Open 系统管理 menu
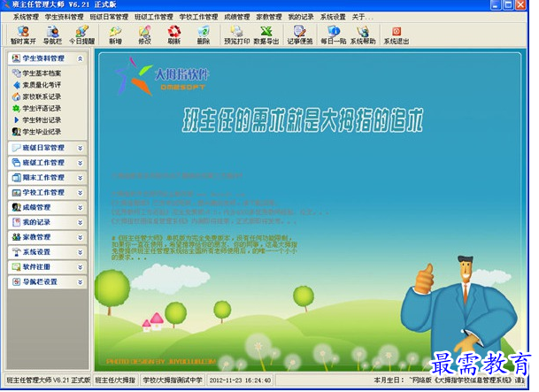 coord(26,17)
